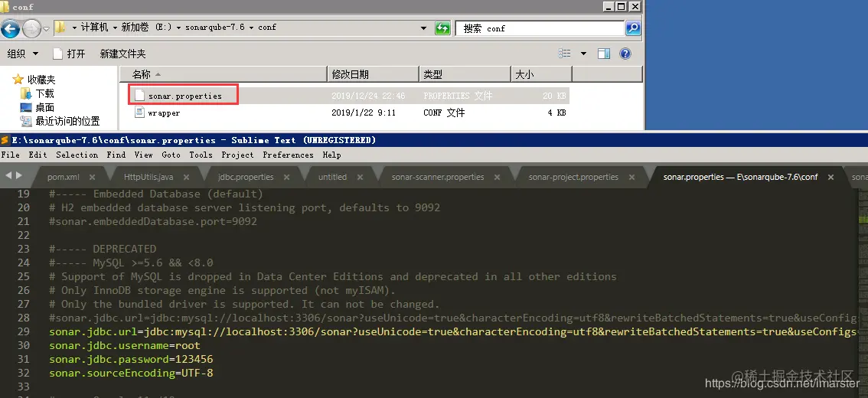Click the Explorer back navigation arrow
This screenshot has width=868, height=398.
coord(11,28)
